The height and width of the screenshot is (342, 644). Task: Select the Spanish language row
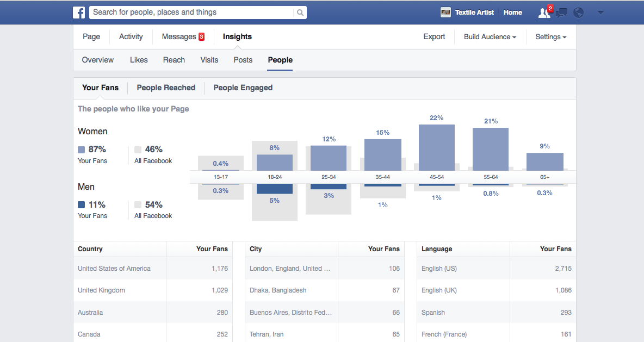coord(497,313)
